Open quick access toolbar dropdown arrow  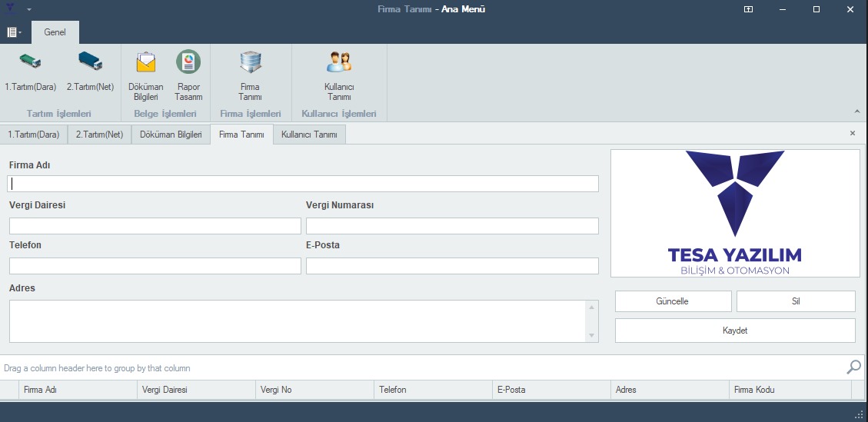pos(28,9)
